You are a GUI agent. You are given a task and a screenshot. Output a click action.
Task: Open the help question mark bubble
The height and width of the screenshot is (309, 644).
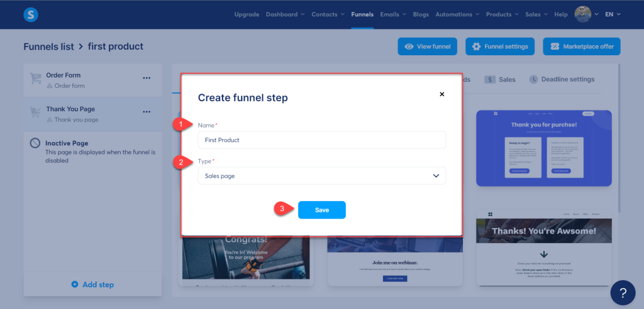tap(623, 293)
